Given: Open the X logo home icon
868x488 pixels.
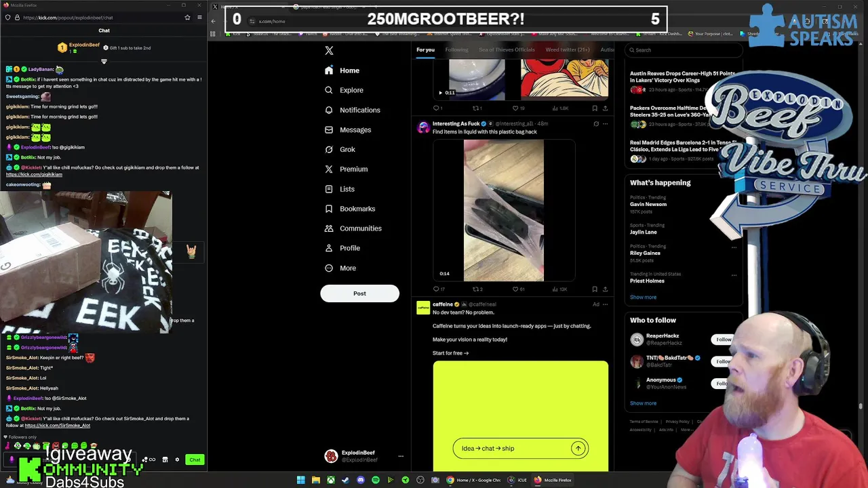Looking at the screenshot, I should 329,51.
